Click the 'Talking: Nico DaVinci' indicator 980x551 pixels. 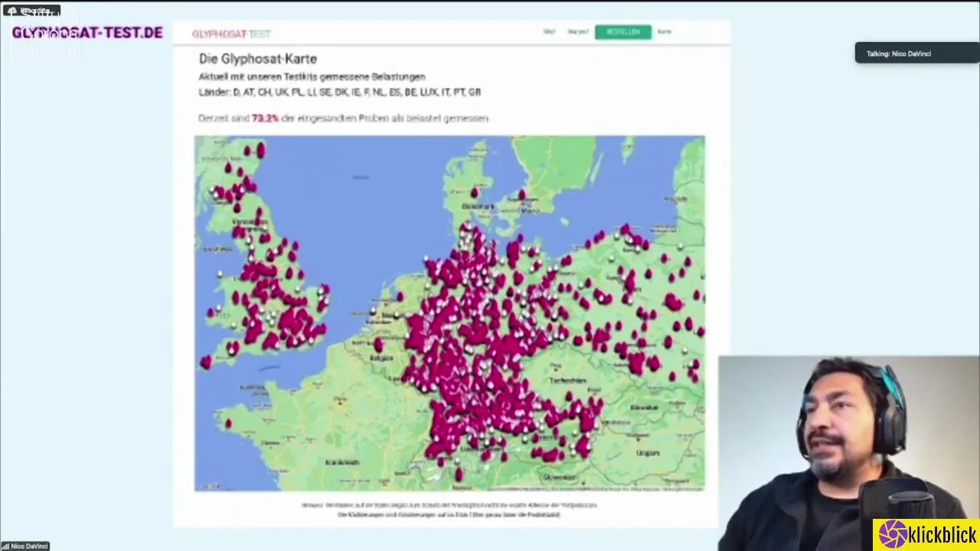coord(916,54)
